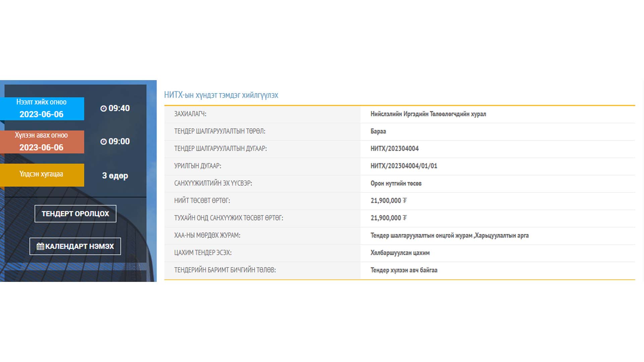644x362 pixels.
Task: Click the clock icon next to 09:00
Action: click(103, 141)
